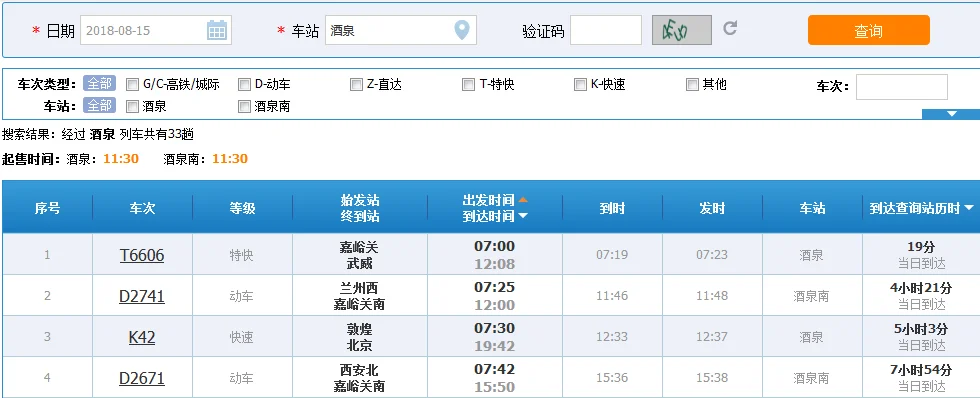Click 酒泉南 station cell in D2741 row
The image size is (980, 398).
point(811,296)
